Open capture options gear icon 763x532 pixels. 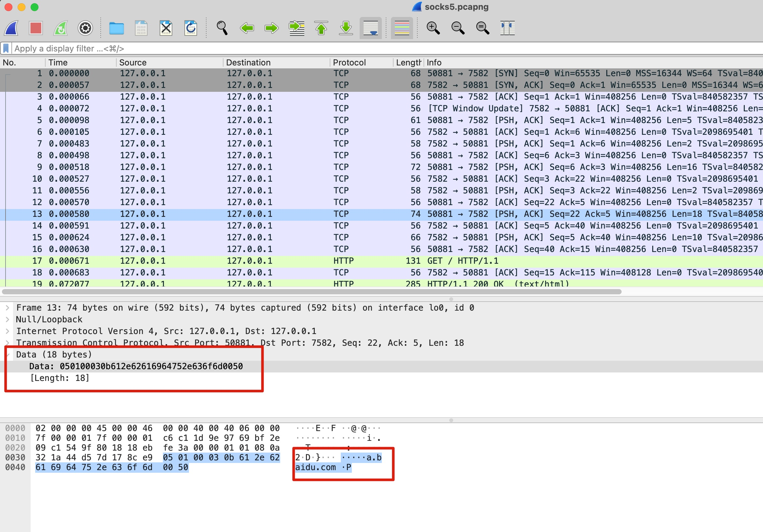(x=85, y=28)
